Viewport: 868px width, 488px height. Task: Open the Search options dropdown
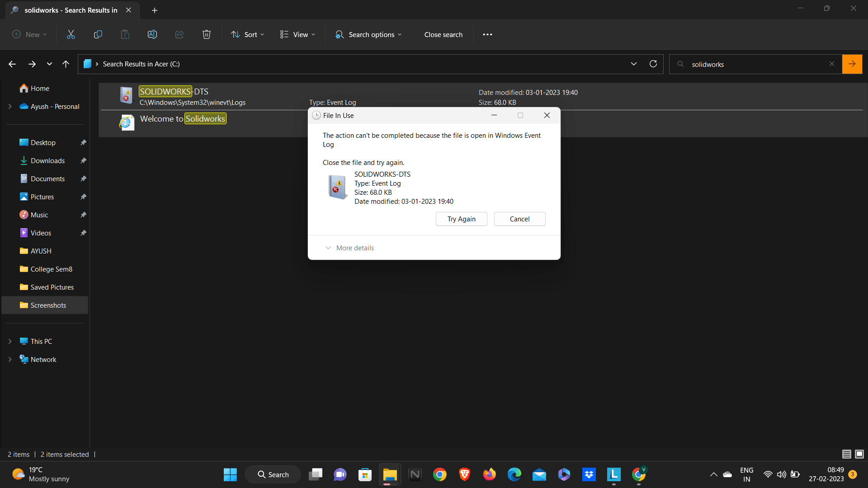click(368, 34)
